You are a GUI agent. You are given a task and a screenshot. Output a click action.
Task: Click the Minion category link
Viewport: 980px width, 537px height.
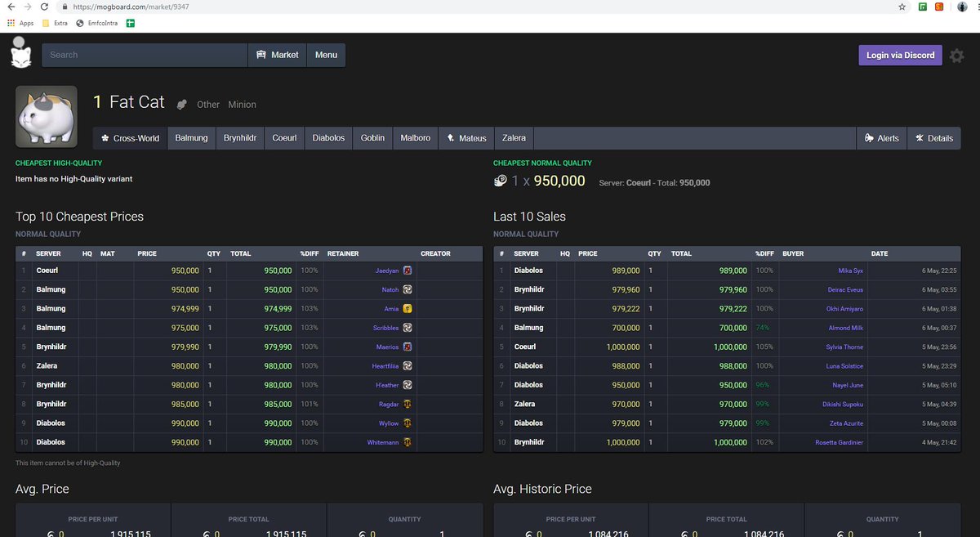tap(242, 105)
